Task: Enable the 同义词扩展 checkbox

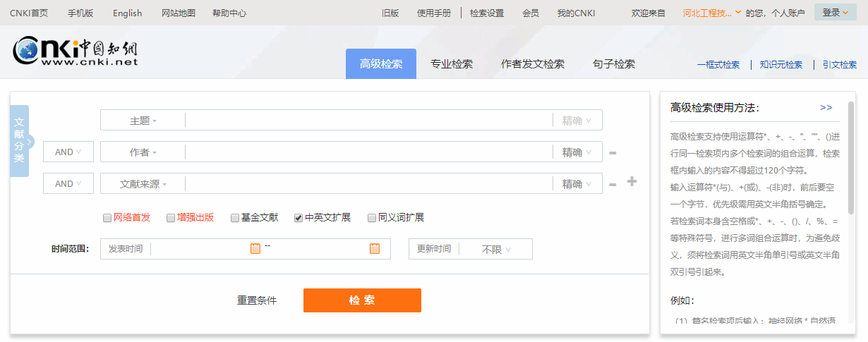Action: coord(372,218)
